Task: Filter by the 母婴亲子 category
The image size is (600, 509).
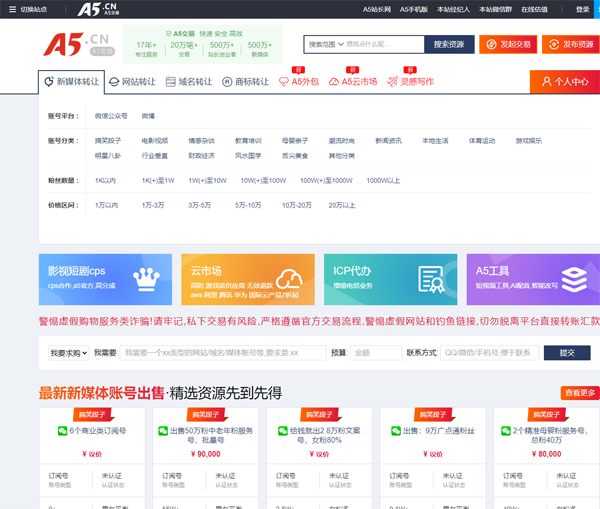Action: coord(295,141)
